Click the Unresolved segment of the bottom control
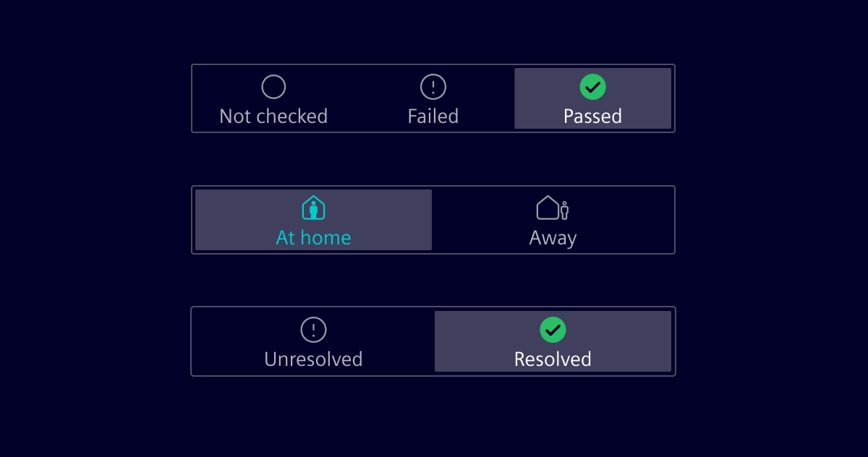The height and width of the screenshot is (457, 868). [312, 341]
